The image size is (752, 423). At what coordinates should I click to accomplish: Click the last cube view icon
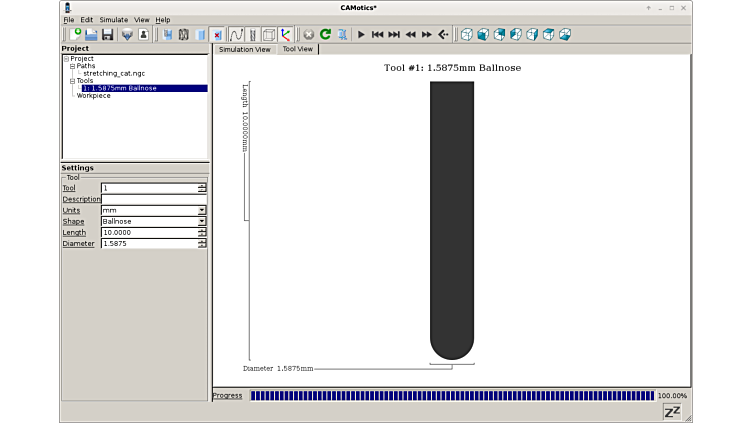(x=565, y=34)
